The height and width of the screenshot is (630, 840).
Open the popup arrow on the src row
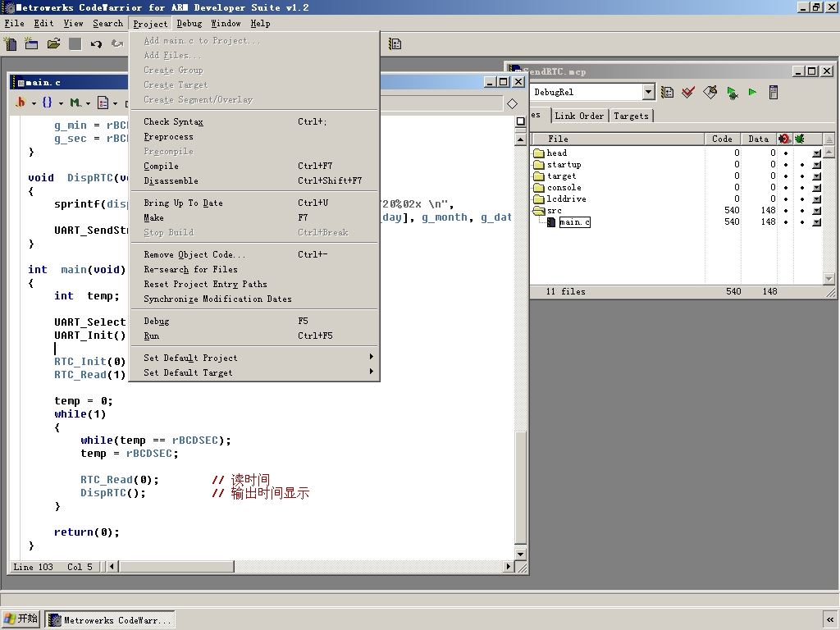(x=816, y=211)
